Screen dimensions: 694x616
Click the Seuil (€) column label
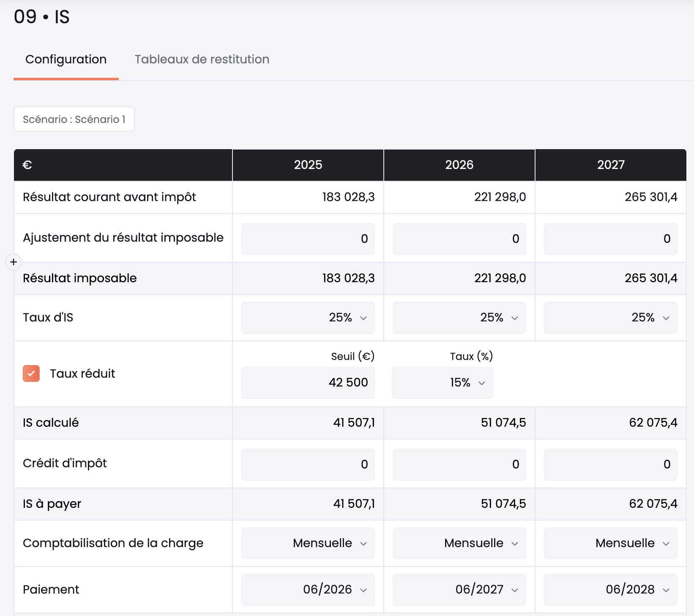click(x=353, y=357)
